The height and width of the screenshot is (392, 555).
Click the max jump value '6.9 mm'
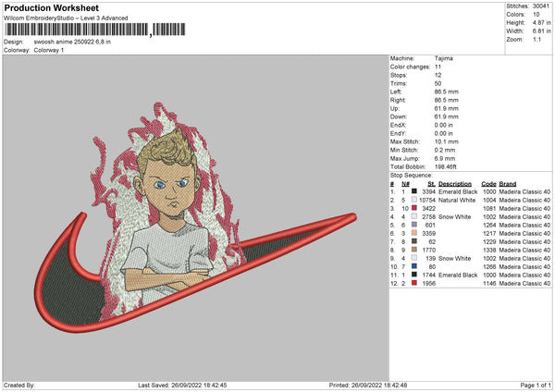(445, 158)
